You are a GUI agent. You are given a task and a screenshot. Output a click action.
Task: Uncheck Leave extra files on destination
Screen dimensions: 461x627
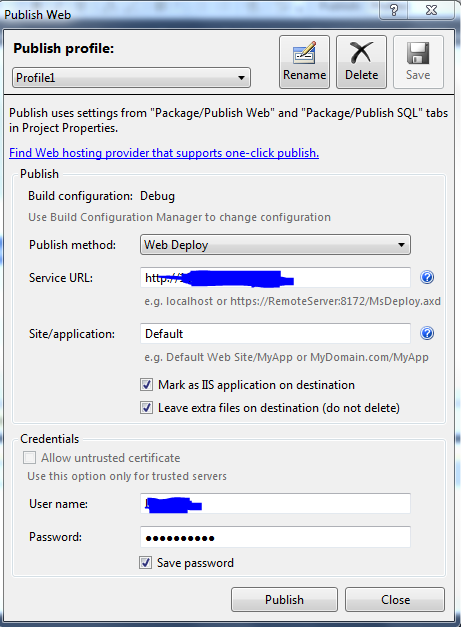146,408
